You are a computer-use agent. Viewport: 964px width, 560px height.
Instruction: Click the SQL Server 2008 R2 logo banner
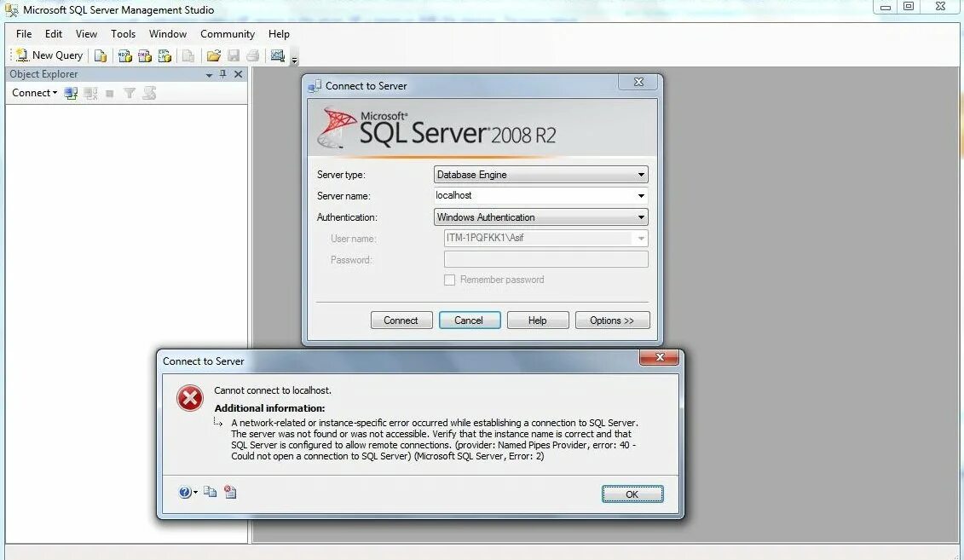(x=482, y=127)
